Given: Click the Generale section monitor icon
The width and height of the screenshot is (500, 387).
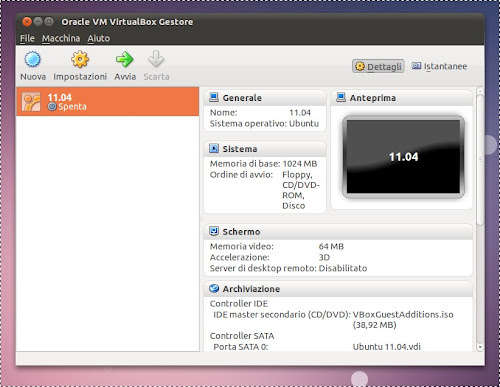Looking at the screenshot, I should (214, 97).
